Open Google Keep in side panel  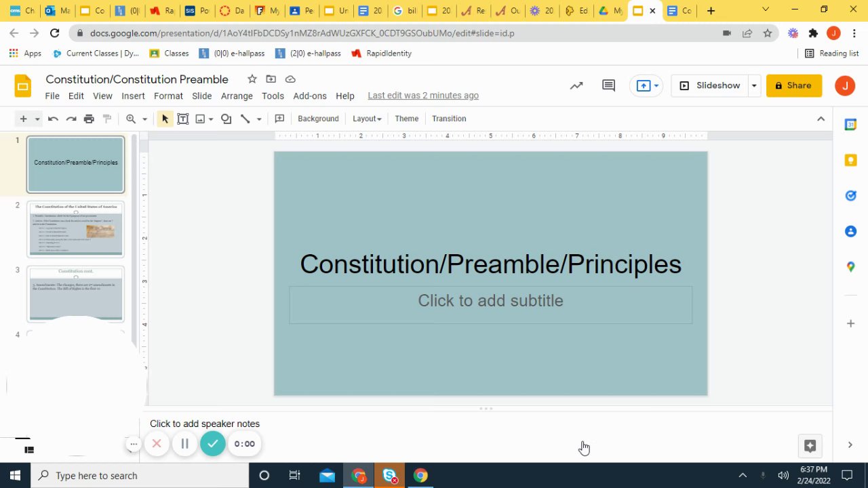[850, 160]
